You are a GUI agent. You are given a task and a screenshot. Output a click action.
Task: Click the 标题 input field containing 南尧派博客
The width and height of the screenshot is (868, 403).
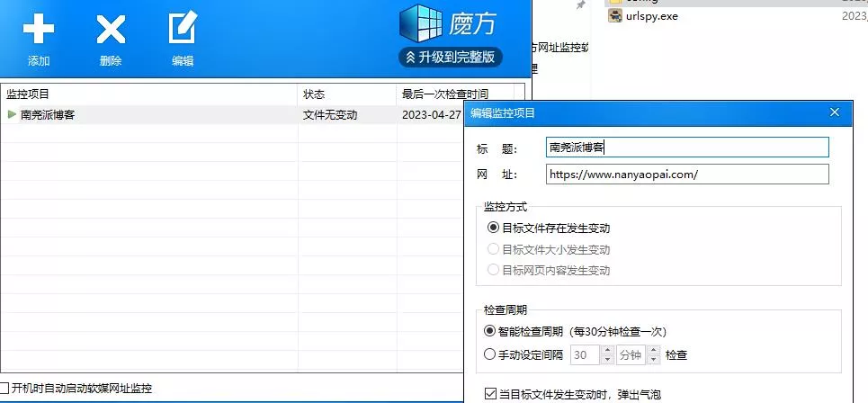pos(687,148)
